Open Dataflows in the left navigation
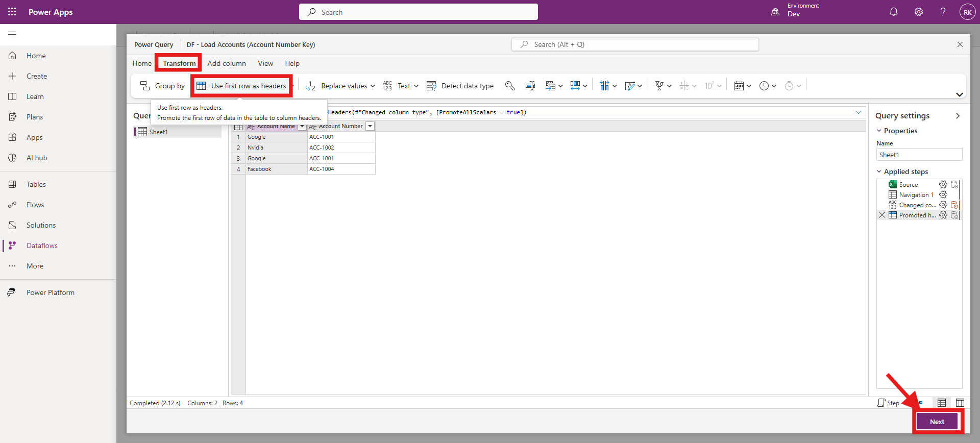 42,245
